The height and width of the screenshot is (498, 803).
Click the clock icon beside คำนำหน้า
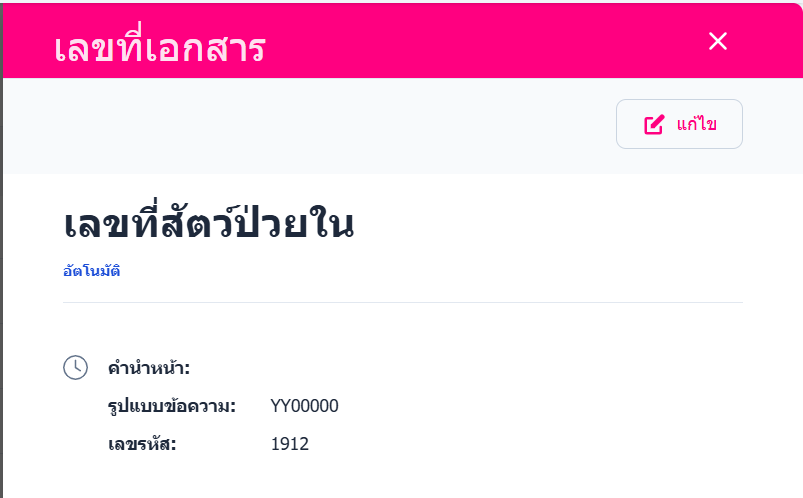coord(76,367)
